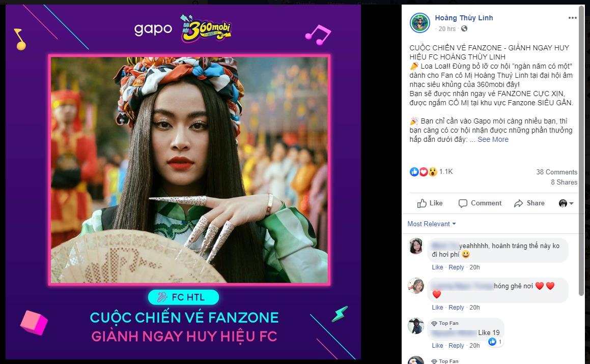Image resolution: width=590 pixels, height=364 pixels.
Task: Click the first commenter's avatar
Action: (x=416, y=246)
